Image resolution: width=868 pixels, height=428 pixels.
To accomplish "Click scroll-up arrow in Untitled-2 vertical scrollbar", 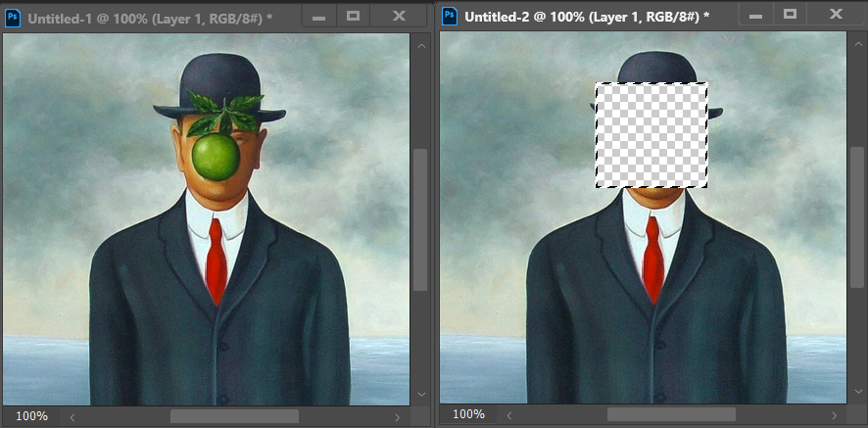I will click(858, 45).
